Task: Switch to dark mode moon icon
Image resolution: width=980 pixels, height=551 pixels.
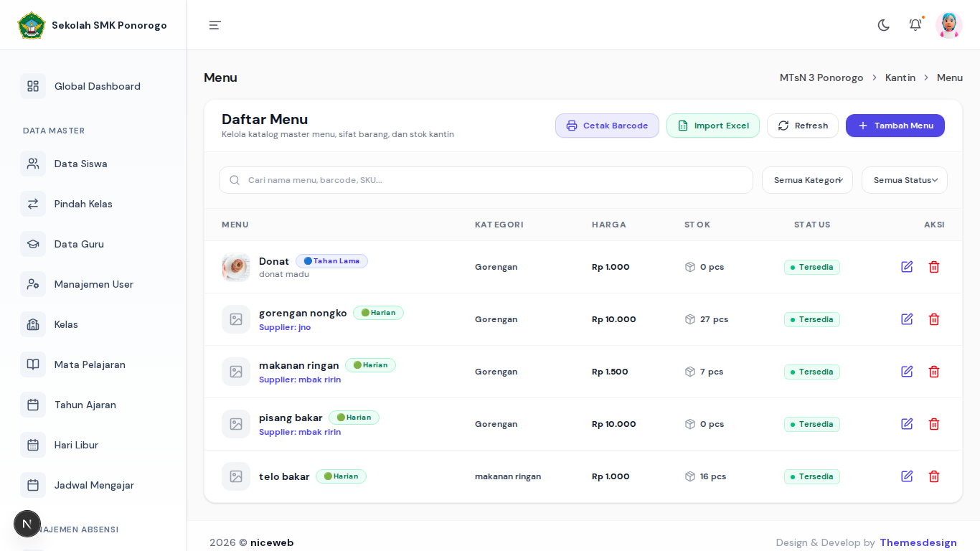Action: pos(884,25)
